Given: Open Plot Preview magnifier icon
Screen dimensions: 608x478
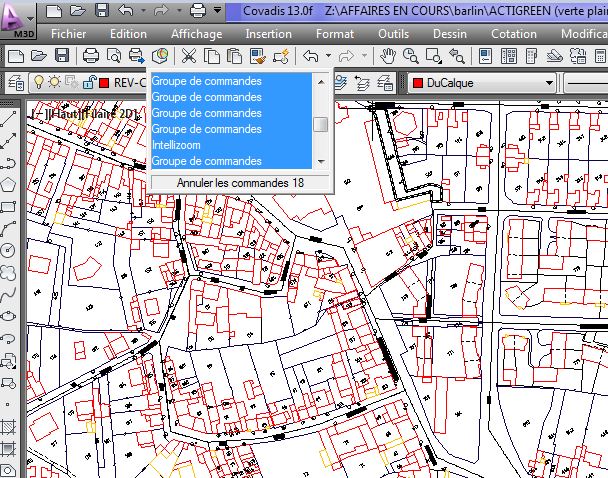Looking at the screenshot, I should (x=114, y=56).
